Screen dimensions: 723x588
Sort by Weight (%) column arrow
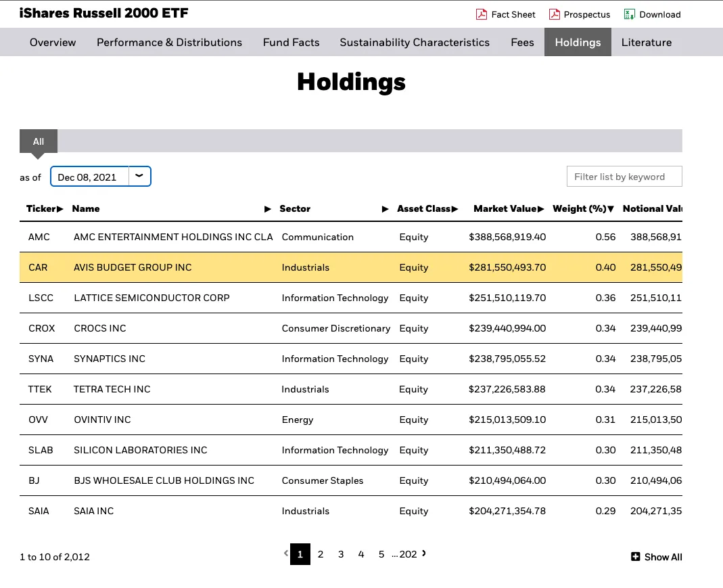pyautogui.click(x=611, y=209)
